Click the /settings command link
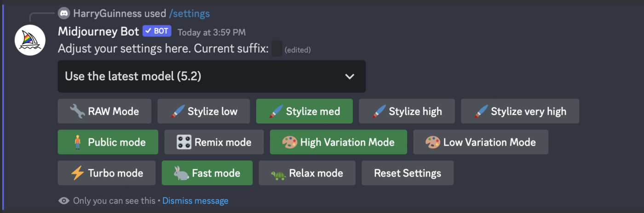The width and height of the screenshot is (644, 213). click(190, 13)
